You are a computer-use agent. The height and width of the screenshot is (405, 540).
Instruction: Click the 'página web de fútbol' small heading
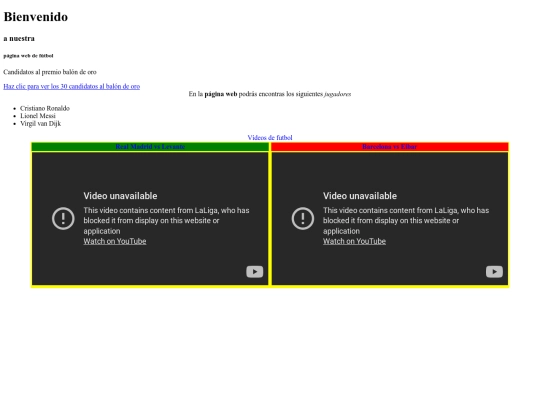28,55
